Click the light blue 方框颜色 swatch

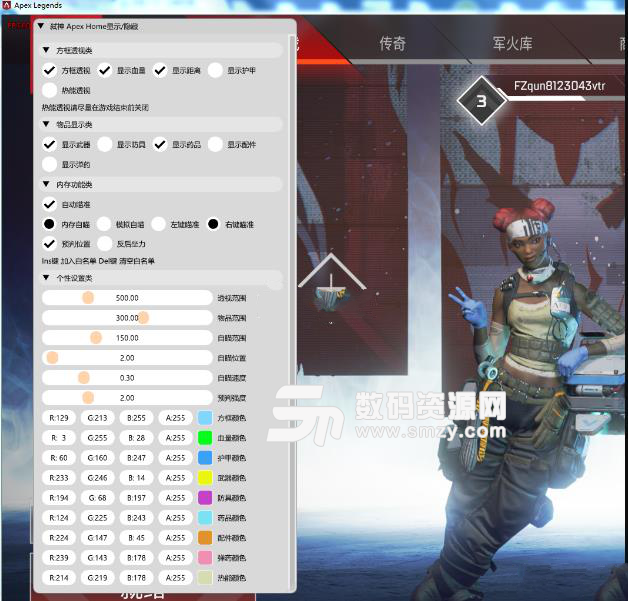(205, 418)
